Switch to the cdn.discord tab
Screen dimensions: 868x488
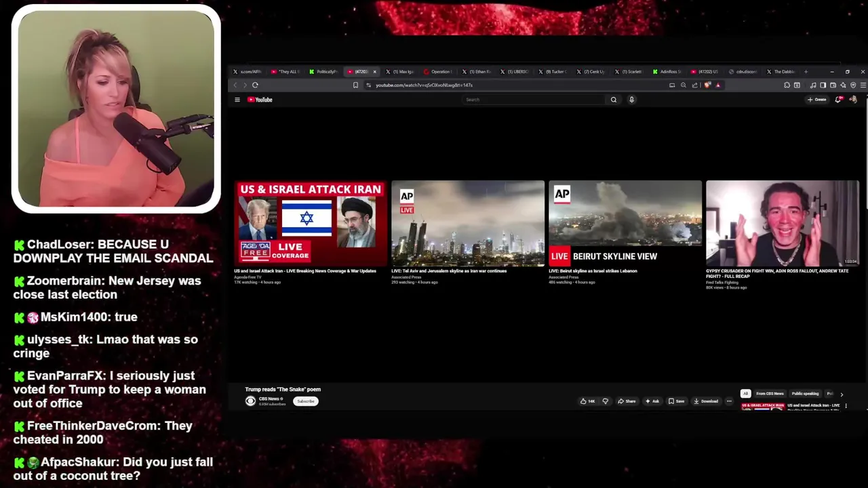743,71
